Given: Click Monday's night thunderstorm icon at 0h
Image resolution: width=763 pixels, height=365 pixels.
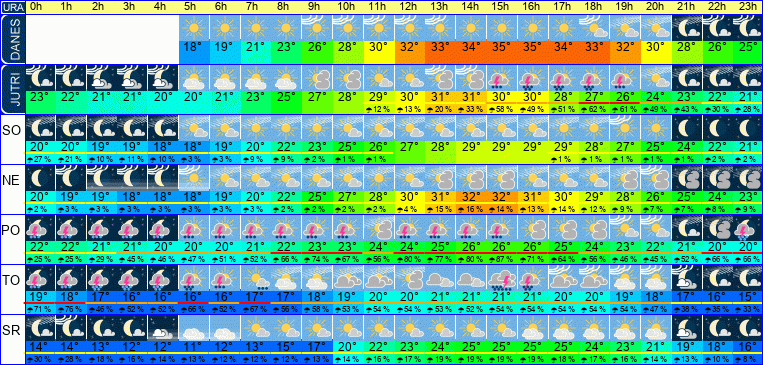Looking at the screenshot, I should tap(40, 228).
